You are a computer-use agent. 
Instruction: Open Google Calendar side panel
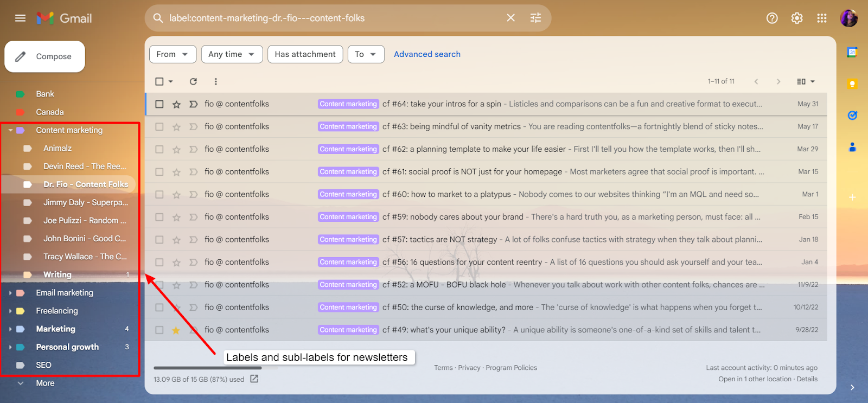pos(852,53)
